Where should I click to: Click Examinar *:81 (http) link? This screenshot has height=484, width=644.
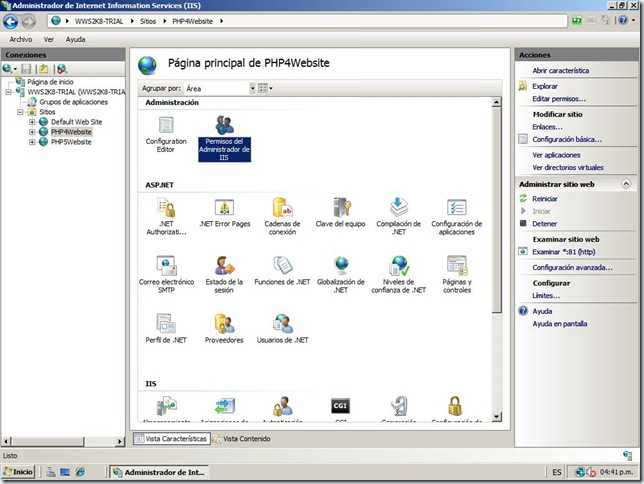tap(564, 252)
